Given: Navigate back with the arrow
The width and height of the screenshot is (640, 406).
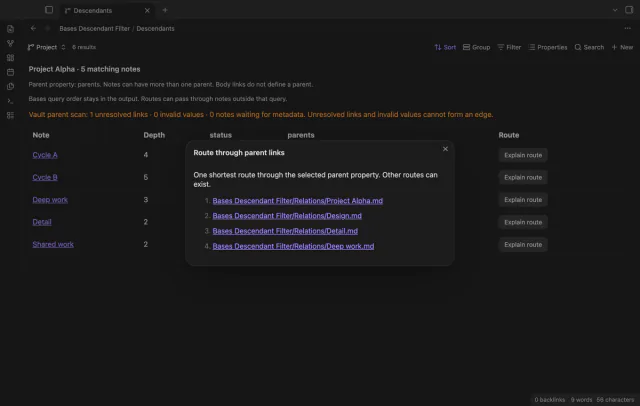Looking at the screenshot, I should pos(33,28).
